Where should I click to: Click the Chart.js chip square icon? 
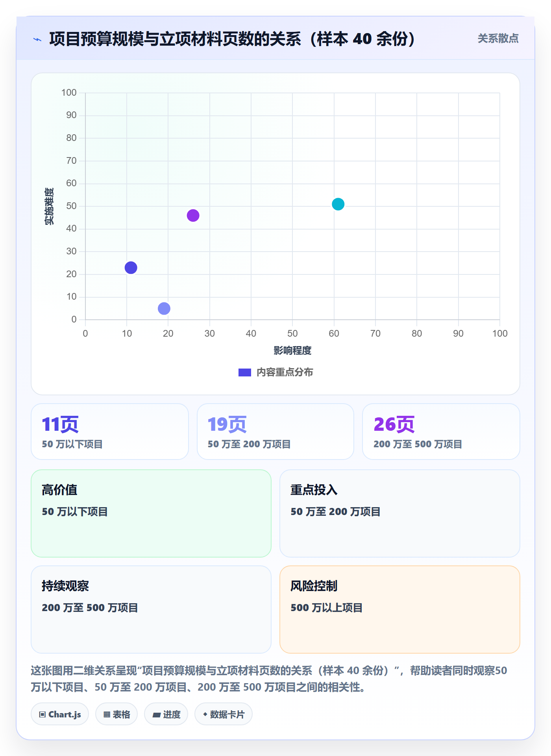(x=43, y=715)
